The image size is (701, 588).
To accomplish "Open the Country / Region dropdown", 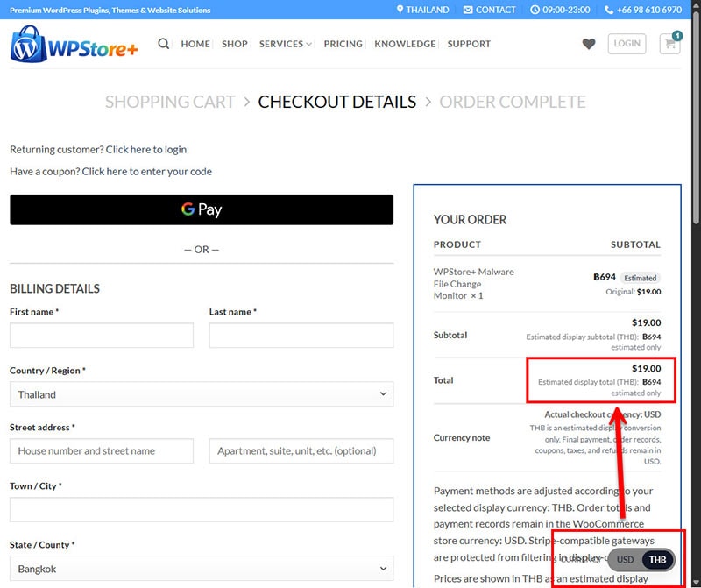I will (202, 394).
